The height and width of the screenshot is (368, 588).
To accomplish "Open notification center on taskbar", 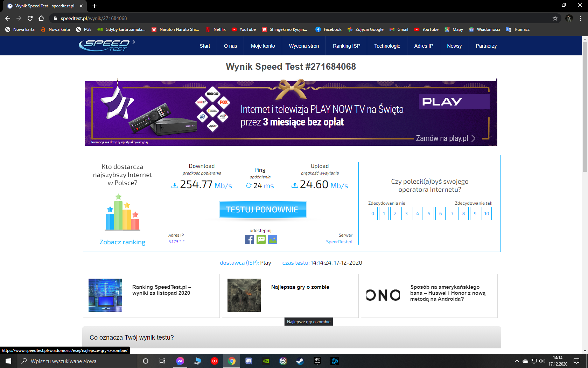I will tap(576, 361).
